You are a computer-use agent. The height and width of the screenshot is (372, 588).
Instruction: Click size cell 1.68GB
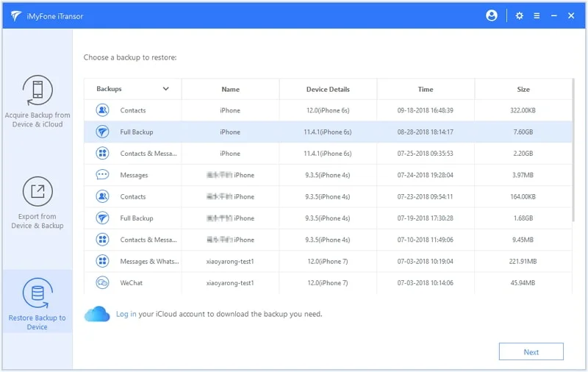point(523,218)
